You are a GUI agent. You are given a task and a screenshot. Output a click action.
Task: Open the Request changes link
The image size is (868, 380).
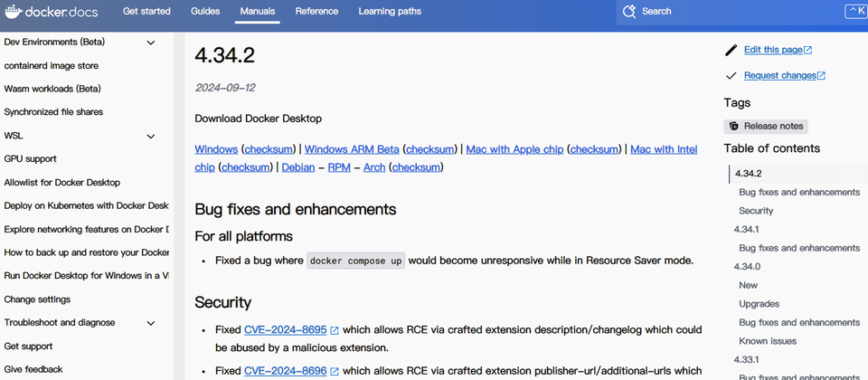785,75
